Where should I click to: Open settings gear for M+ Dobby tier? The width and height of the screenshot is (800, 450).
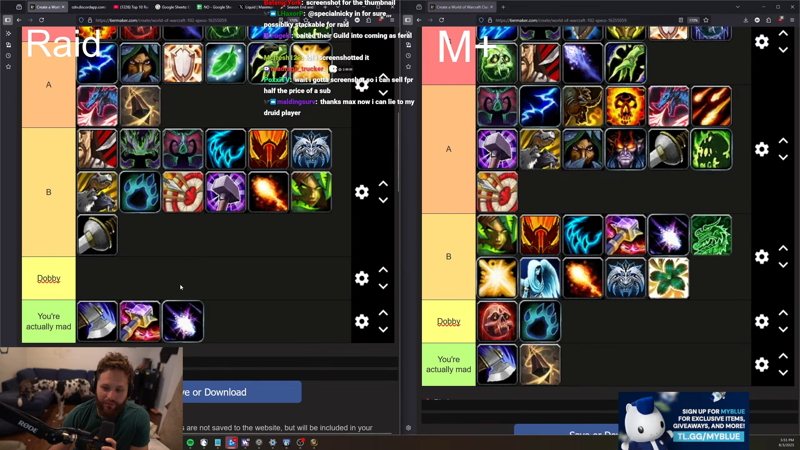(762, 321)
